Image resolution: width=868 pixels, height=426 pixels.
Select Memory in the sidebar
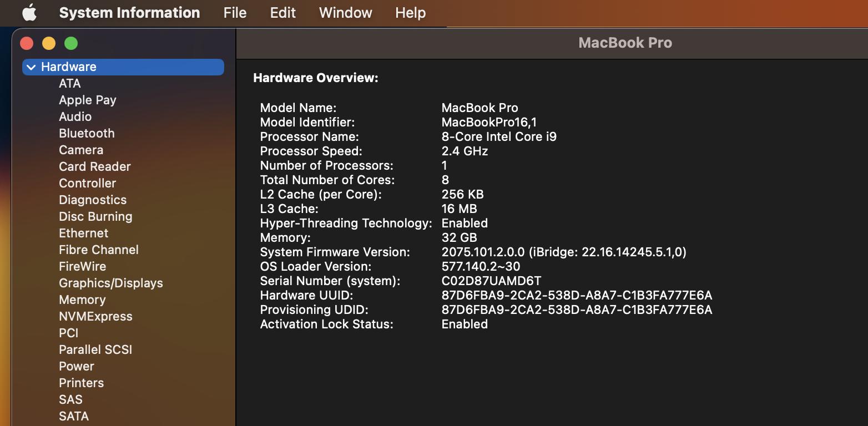point(82,300)
